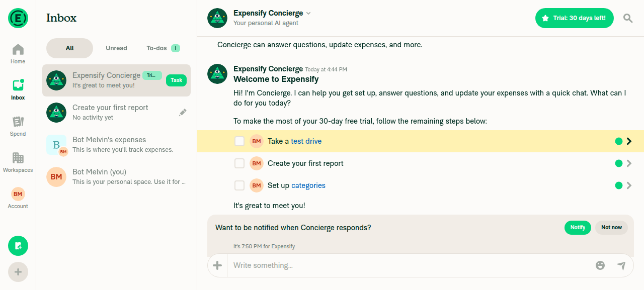Viewport: 644px width, 290px height.
Task: Open Inbox from the sidebar
Action: pos(18,90)
